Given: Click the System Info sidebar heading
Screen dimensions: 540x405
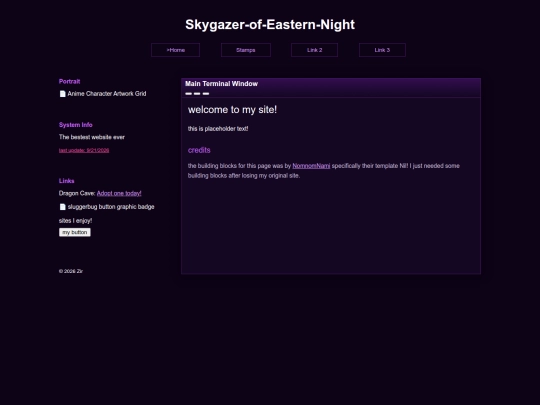Looking at the screenshot, I should pos(75,125).
